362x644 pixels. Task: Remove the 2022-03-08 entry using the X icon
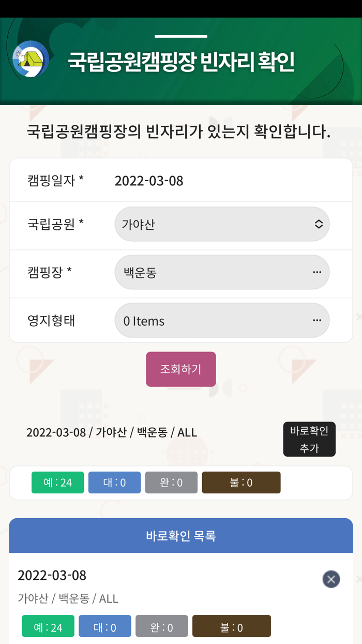pyautogui.click(x=331, y=579)
